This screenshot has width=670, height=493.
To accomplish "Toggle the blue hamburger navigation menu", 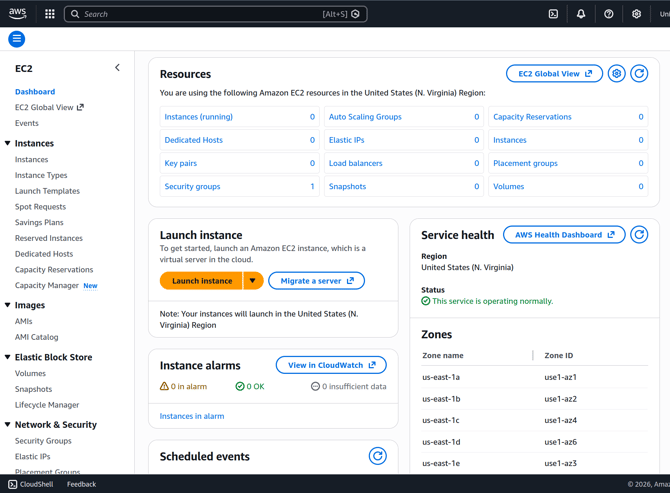I will [17, 39].
